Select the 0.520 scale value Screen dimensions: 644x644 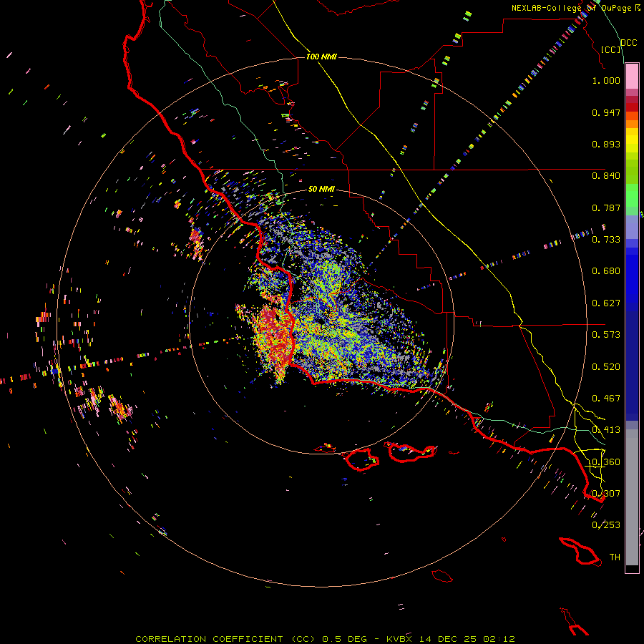point(606,367)
